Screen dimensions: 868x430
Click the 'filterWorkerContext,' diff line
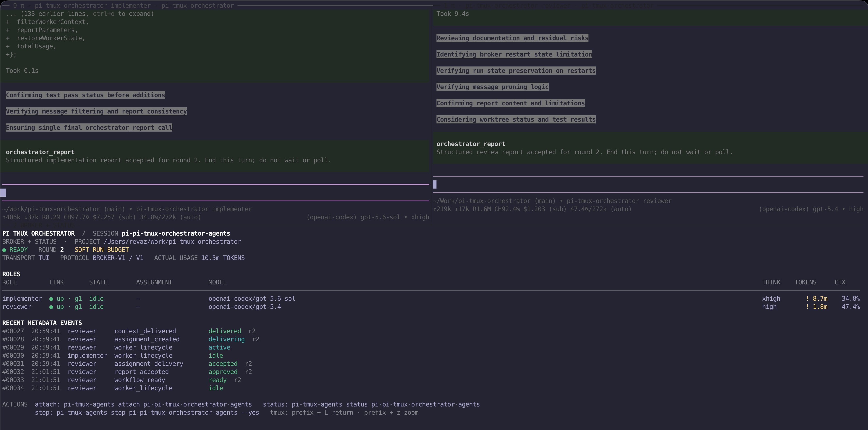(47, 22)
